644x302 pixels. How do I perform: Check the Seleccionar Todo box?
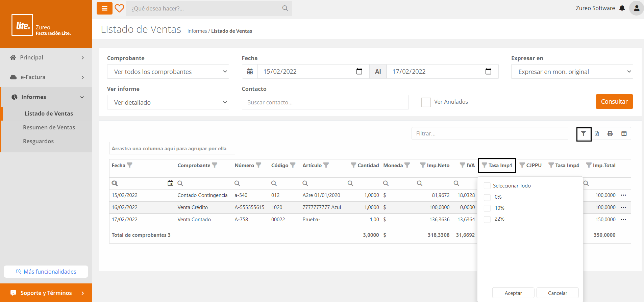(x=487, y=186)
